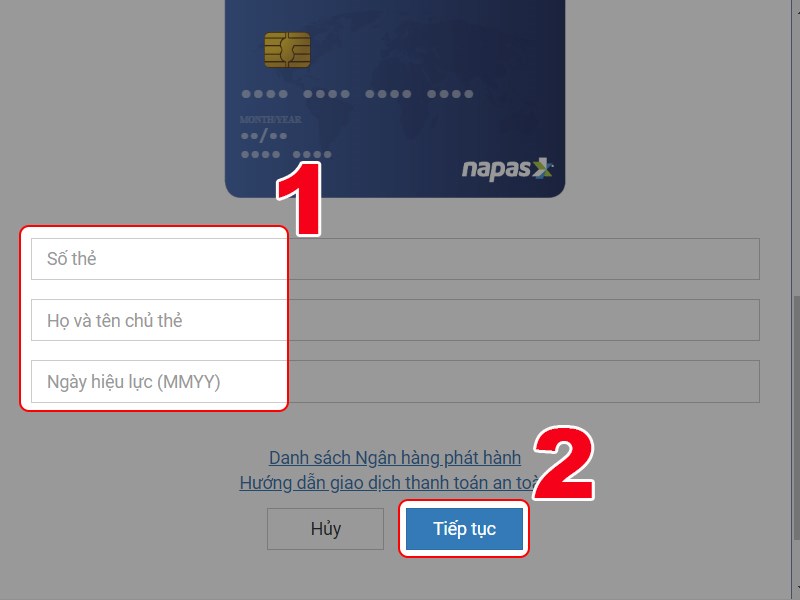Click the blue Tiếp tục button

[x=464, y=529]
